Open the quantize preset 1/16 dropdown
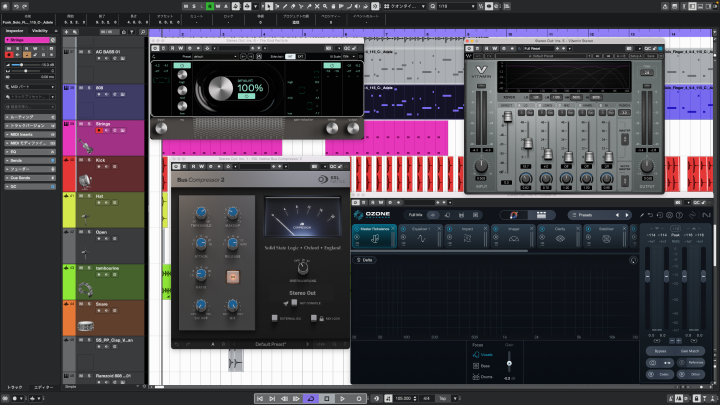Viewport: 720px width, 405px height. (x=456, y=6)
